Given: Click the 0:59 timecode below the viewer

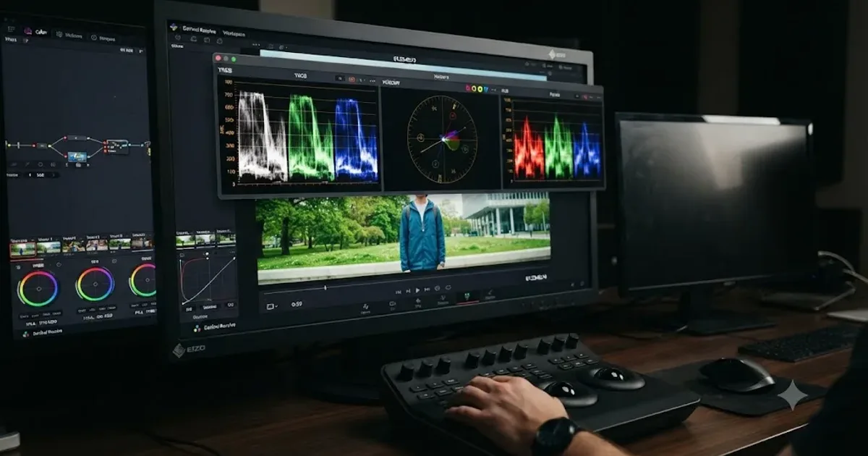Looking at the screenshot, I should click(297, 304).
